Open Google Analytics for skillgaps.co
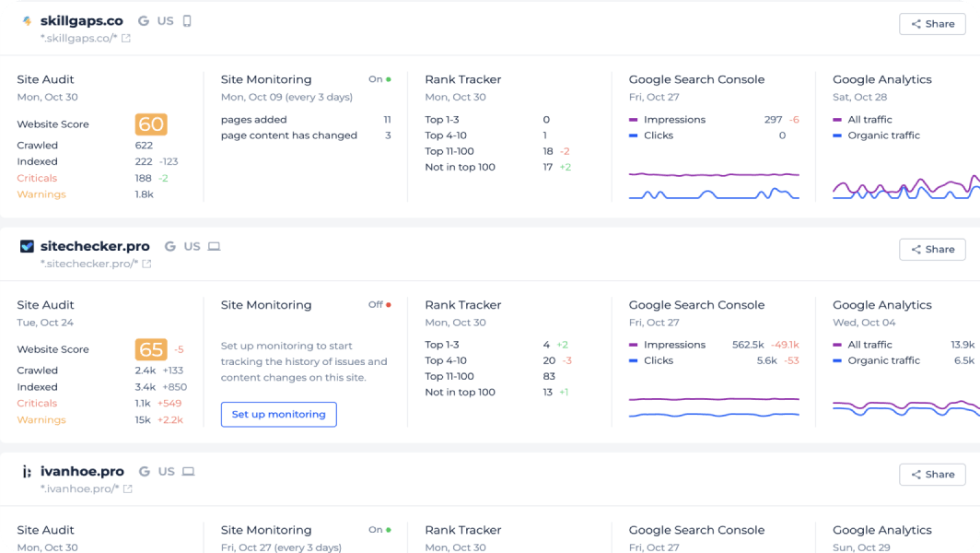Image resolution: width=980 pixels, height=553 pixels. 881,79
